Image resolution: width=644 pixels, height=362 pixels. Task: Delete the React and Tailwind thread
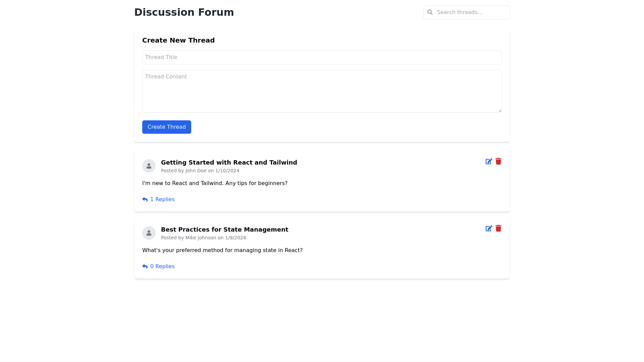click(x=498, y=162)
